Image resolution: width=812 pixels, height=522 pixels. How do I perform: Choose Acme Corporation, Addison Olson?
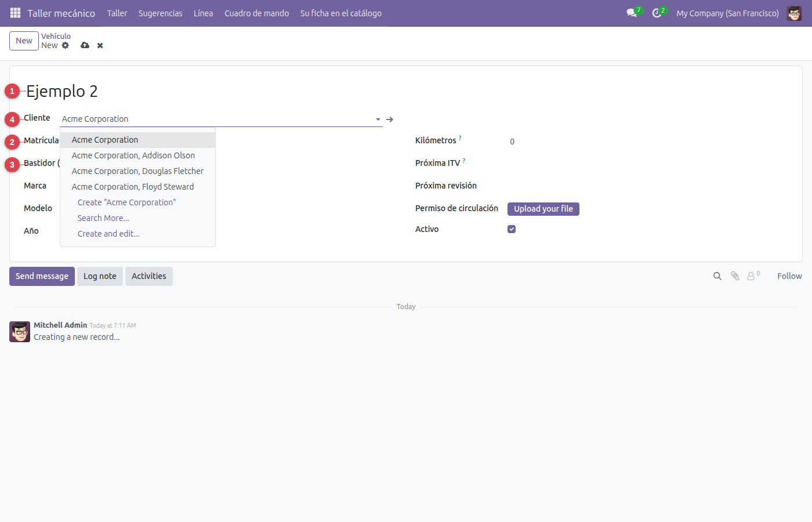pyautogui.click(x=137, y=155)
